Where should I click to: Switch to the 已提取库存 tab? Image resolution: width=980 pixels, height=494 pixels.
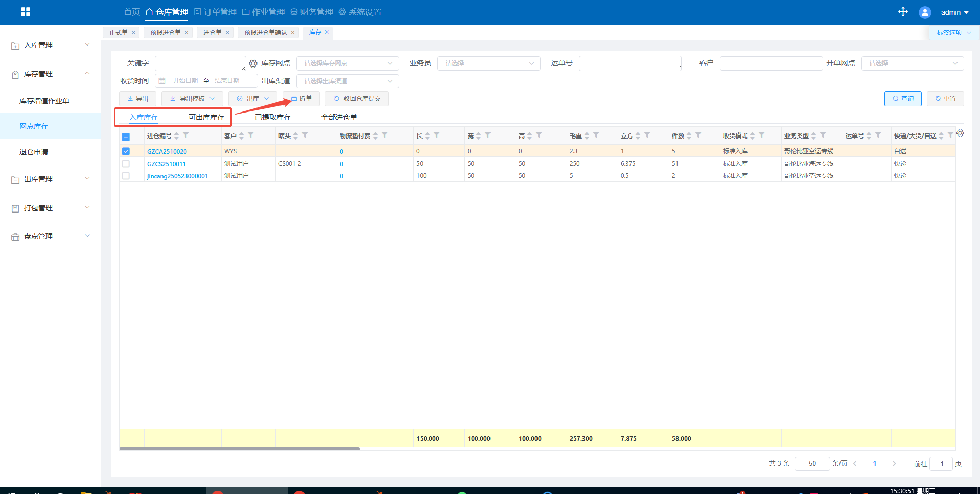(x=273, y=117)
